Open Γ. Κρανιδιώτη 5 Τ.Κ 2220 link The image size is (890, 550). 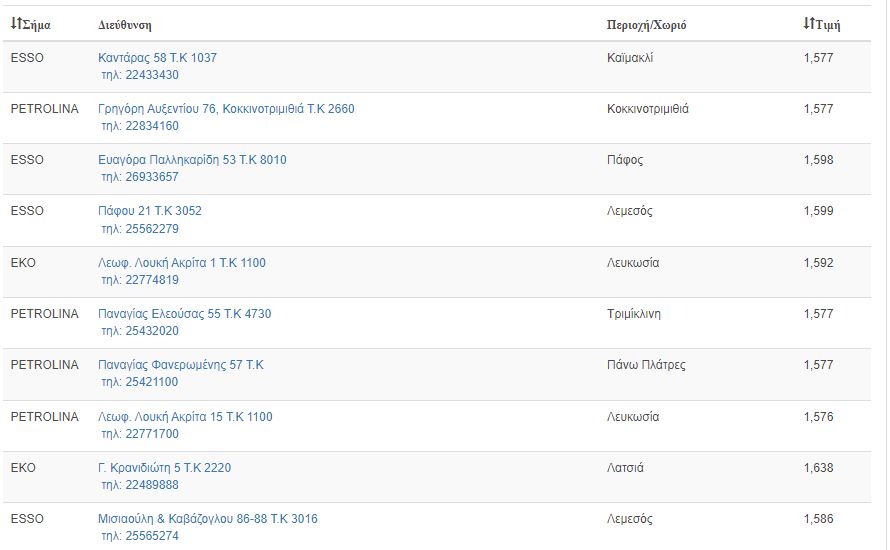coord(165,468)
